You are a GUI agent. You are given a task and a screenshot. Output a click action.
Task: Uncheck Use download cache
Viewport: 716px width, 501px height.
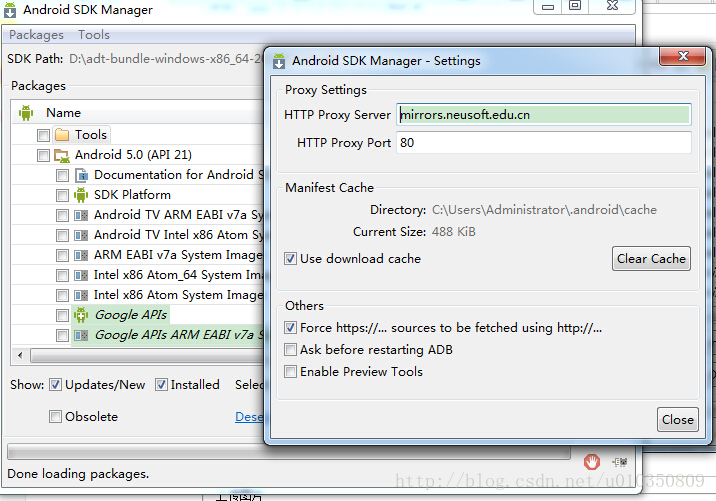point(290,259)
